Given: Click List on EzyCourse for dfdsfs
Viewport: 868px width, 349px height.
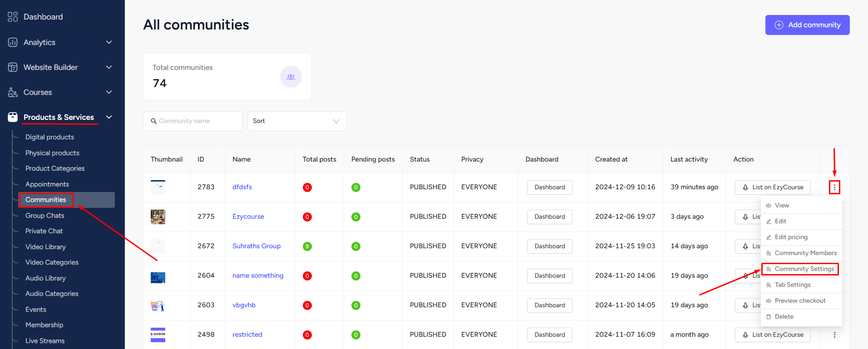Looking at the screenshot, I should click(773, 187).
